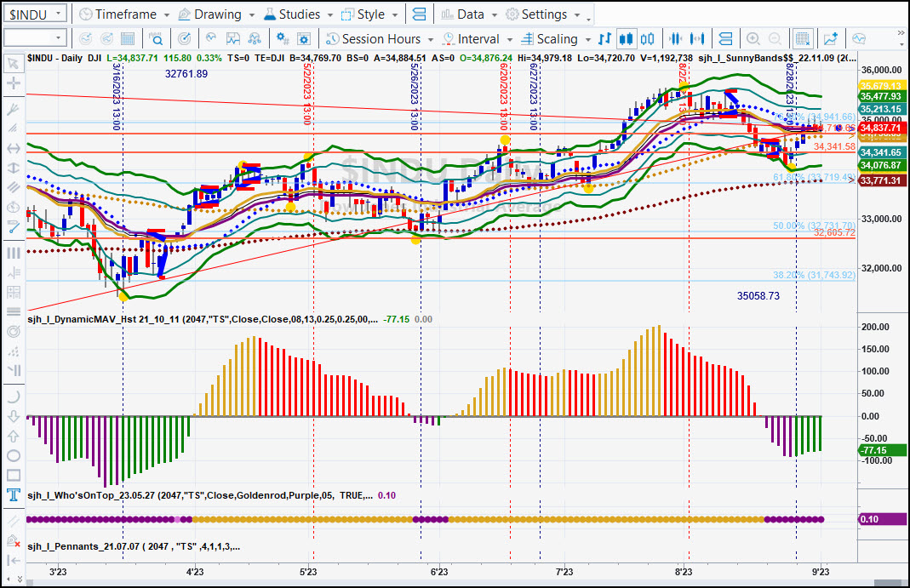Screen dimensions: 910x588
Task: Switch chart to solid candlestick style
Action: [x=627, y=39]
